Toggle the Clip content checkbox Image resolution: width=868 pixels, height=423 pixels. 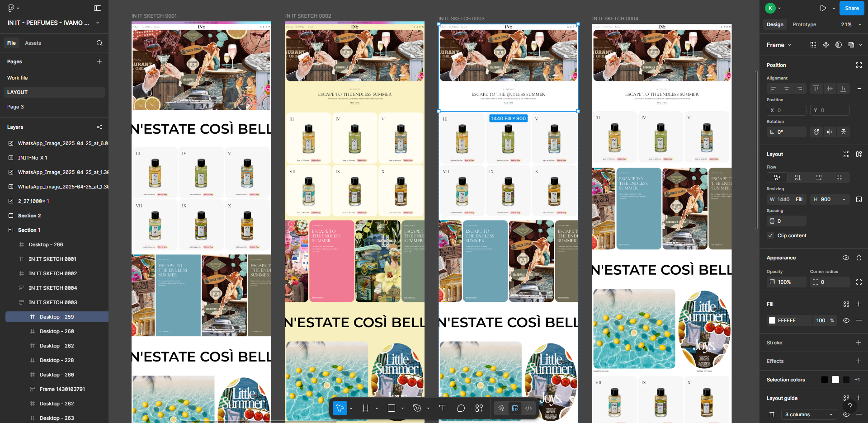coord(770,235)
